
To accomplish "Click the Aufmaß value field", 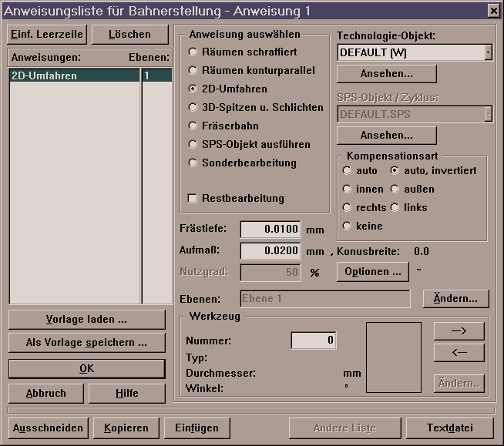I will coord(271,251).
